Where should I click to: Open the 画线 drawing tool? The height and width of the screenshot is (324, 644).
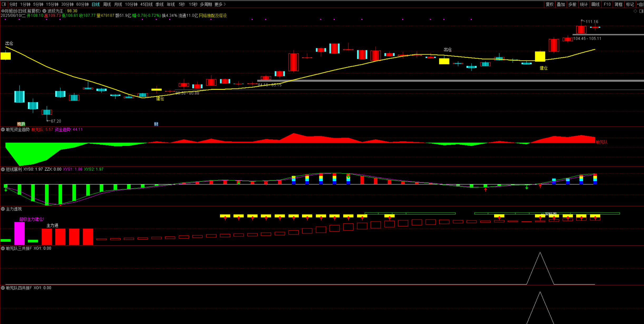595,4
